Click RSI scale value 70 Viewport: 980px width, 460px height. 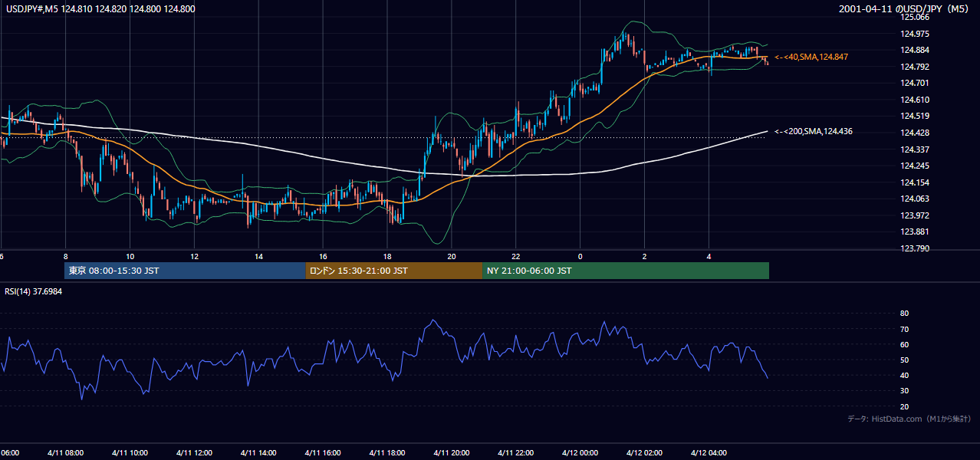(x=904, y=329)
